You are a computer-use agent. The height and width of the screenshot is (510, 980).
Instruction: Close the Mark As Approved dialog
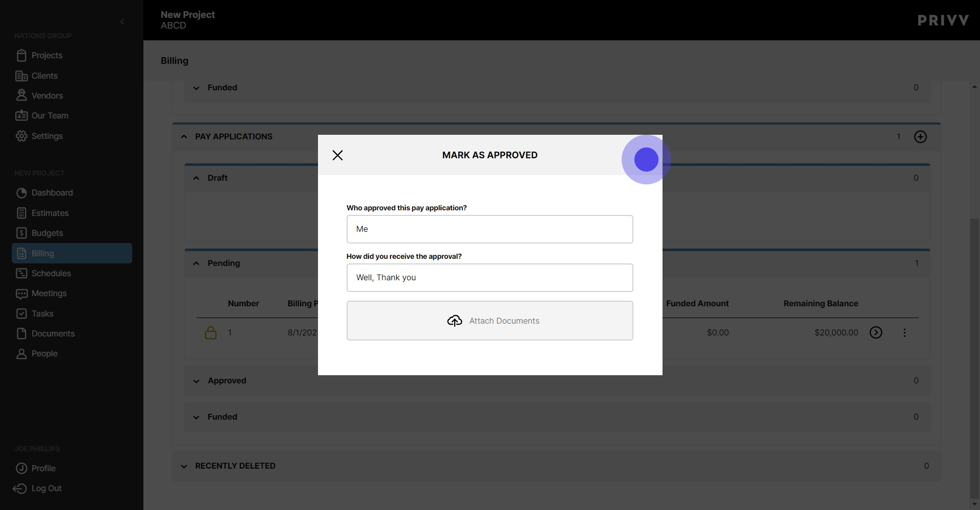[337, 155]
